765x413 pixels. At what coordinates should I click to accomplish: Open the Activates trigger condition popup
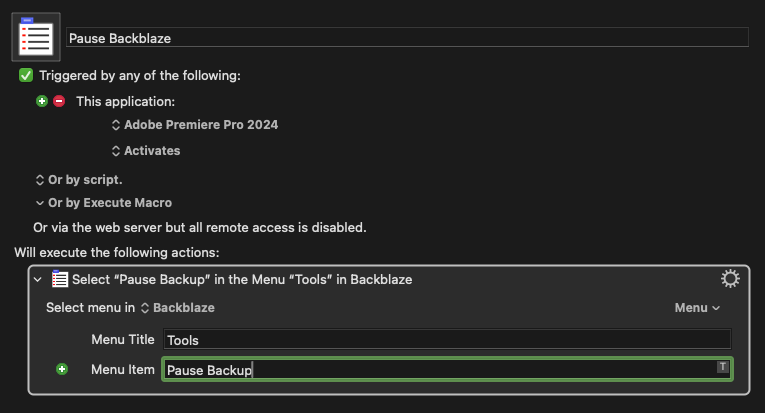146,150
